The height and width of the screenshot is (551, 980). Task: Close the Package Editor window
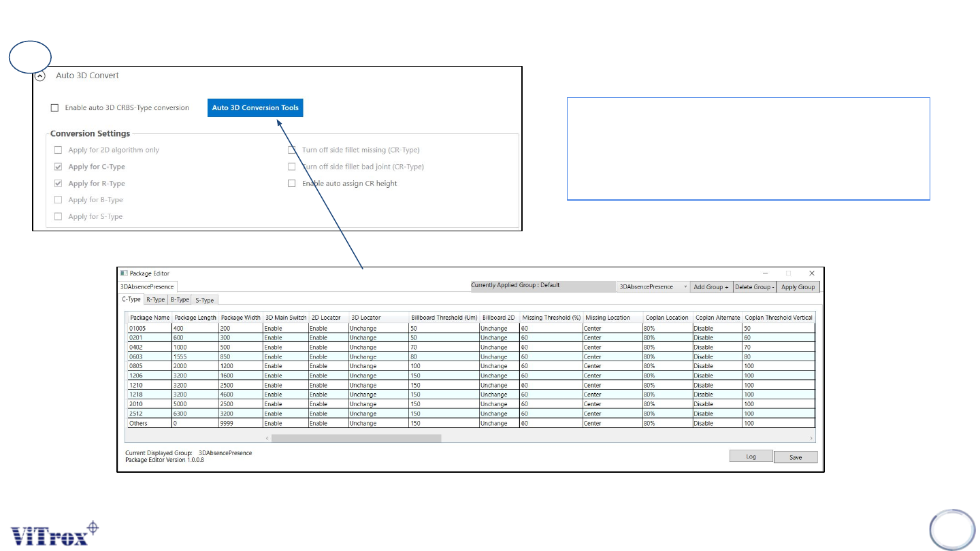[811, 273]
